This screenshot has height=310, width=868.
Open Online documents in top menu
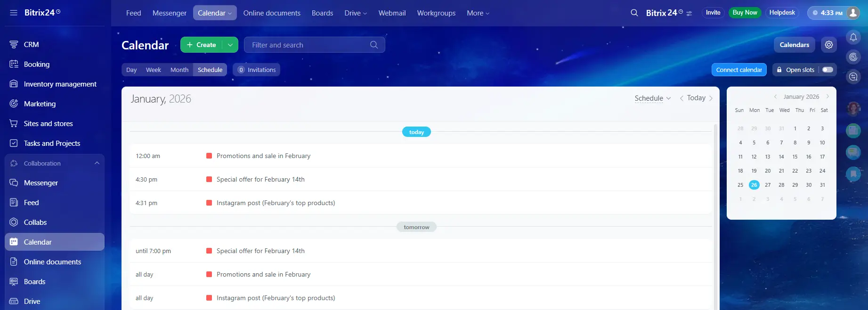tap(272, 13)
